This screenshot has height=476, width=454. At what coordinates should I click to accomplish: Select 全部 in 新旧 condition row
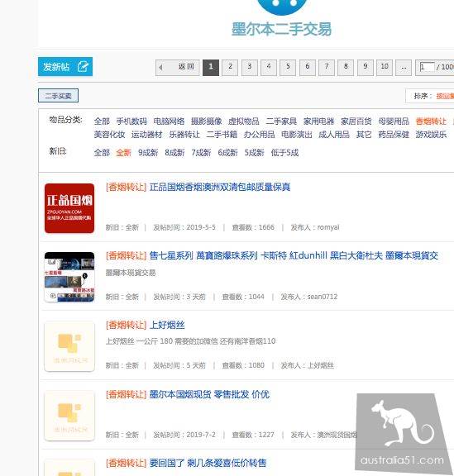tap(102, 153)
